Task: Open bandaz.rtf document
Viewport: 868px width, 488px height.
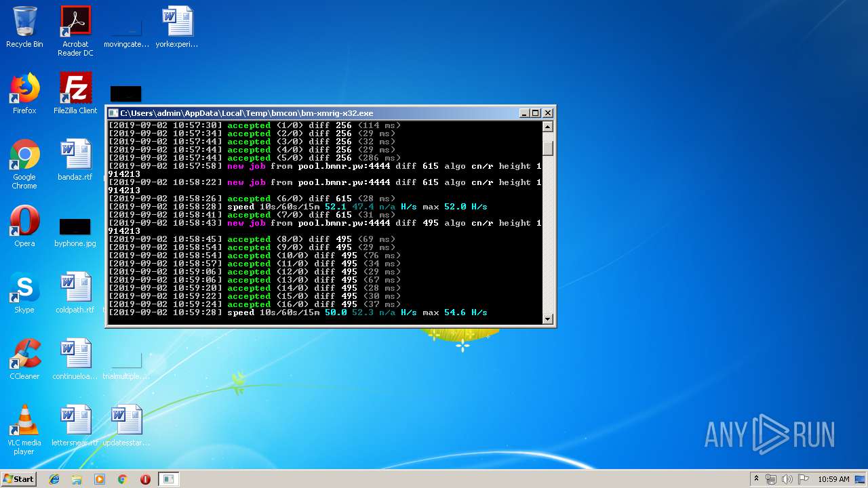Action: click(x=75, y=160)
